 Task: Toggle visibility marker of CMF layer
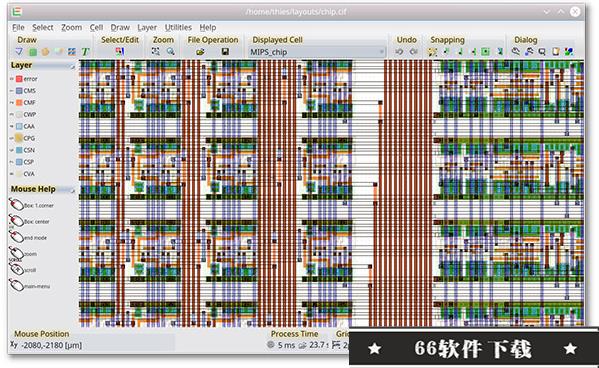tap(12, 103)
